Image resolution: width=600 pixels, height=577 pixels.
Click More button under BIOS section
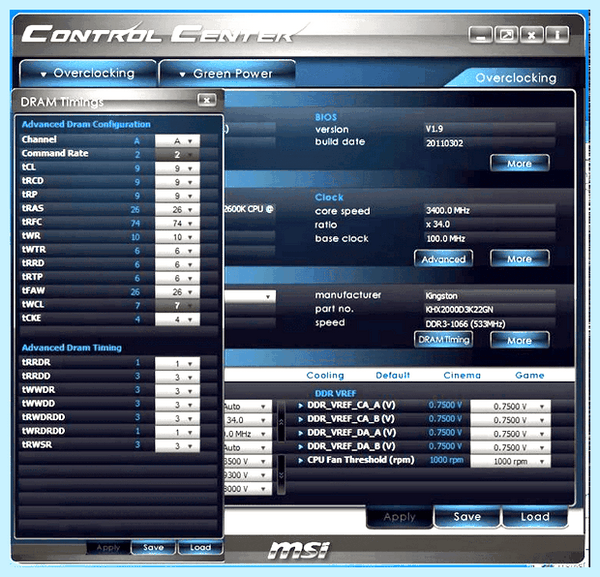520,163
